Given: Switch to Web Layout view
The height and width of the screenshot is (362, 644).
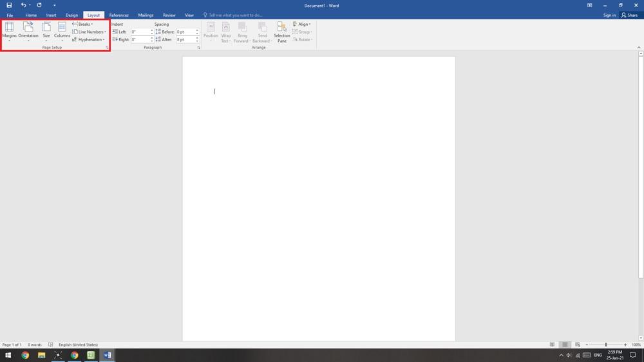Looking at the screenshot, I should click(x=578, y=345).
